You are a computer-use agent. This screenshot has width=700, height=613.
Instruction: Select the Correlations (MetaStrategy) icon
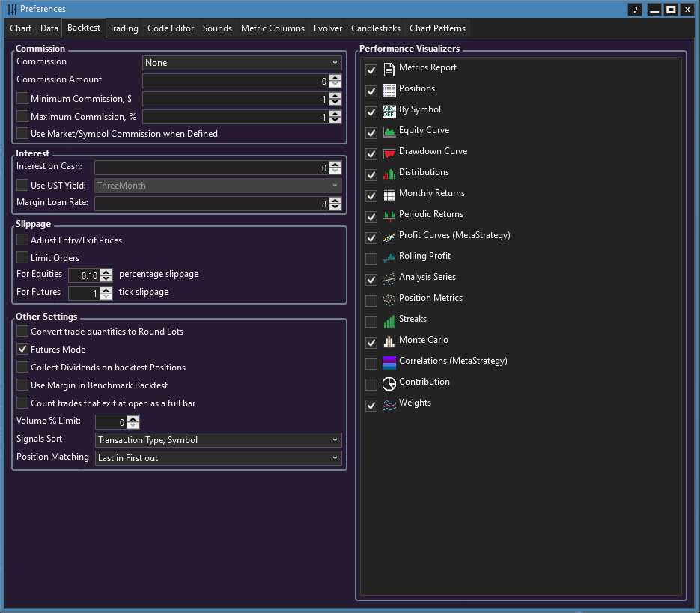point(389,363)
